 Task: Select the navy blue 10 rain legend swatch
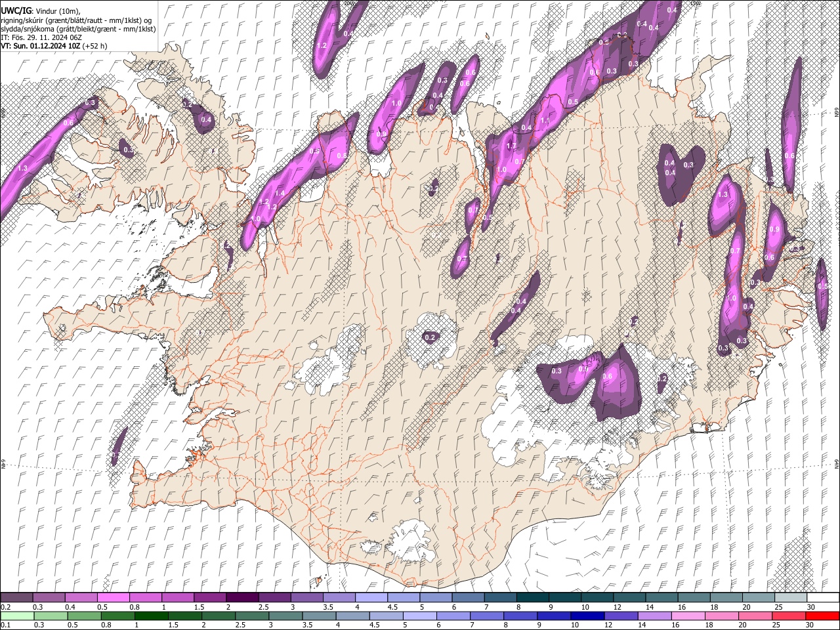[x=589, y=616]
